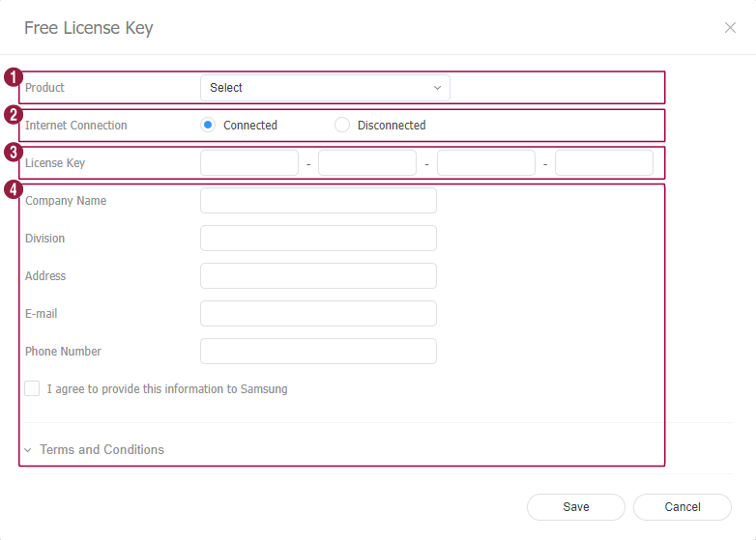The width and height of the screenshot is (756, 540).
Task: Select the Connected radio button
Action: coord(208,125)
